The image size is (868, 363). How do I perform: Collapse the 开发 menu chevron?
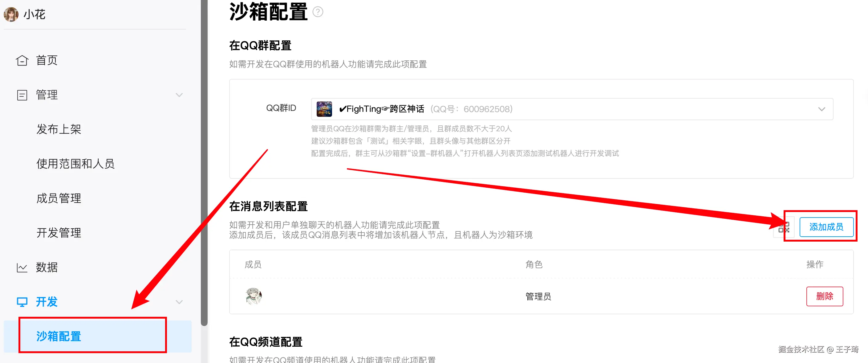click(179, 302)
